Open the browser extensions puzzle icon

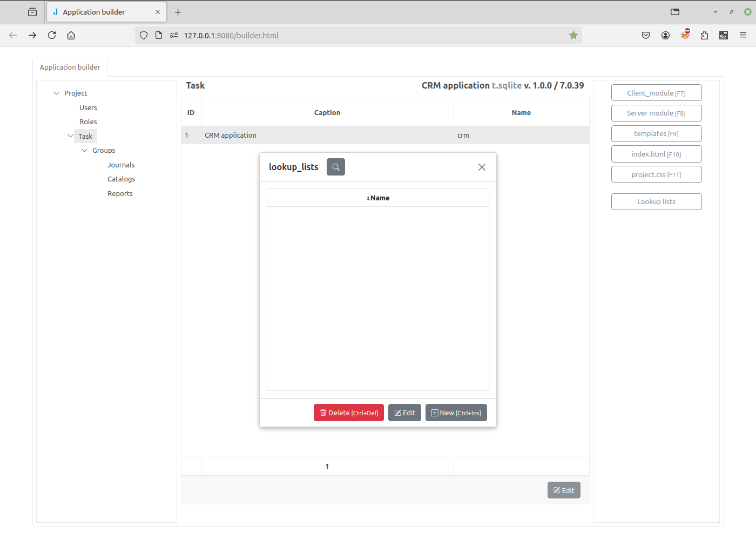pos(704,35)
